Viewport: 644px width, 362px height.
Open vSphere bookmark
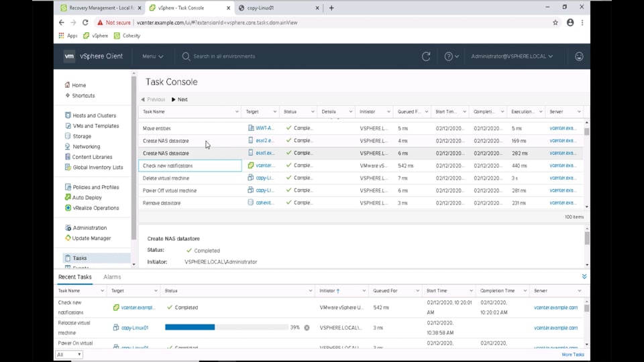click(96, 36)
